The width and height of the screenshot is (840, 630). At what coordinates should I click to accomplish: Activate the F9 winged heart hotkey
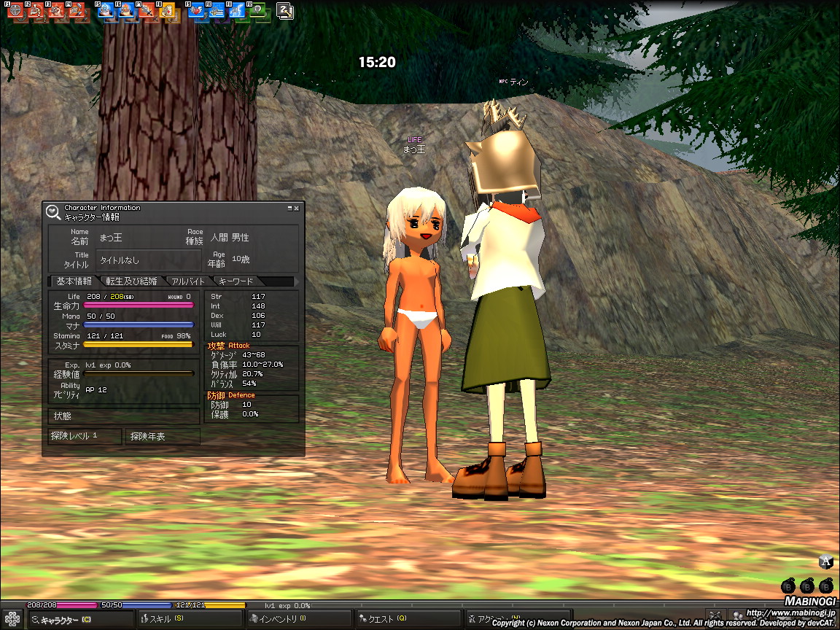coord(197,11)
